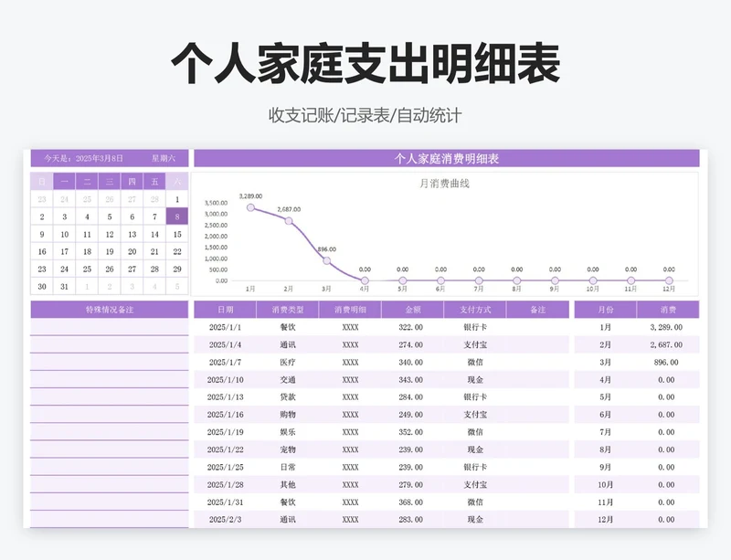Select the 340.00 amount cell
The height and width of the screenshot is (560, 731).
click(x=410, y=363)
